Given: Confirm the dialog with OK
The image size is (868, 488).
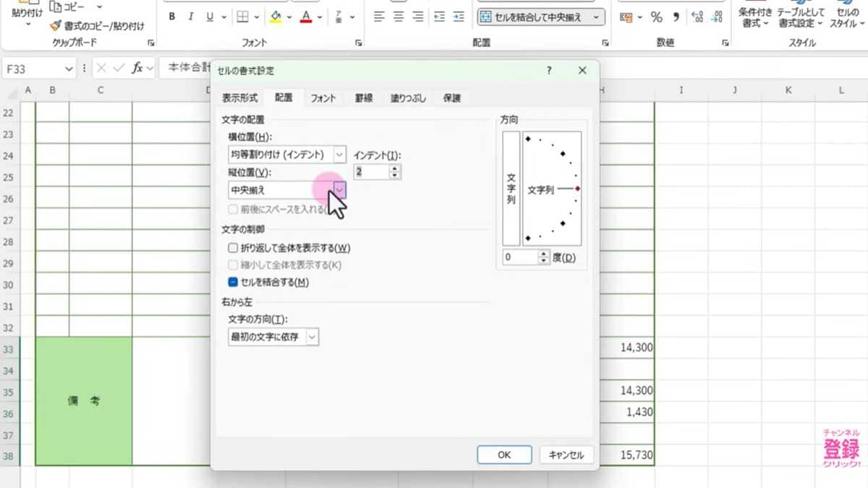Looking at the screenshot, I should click(504, 455).
